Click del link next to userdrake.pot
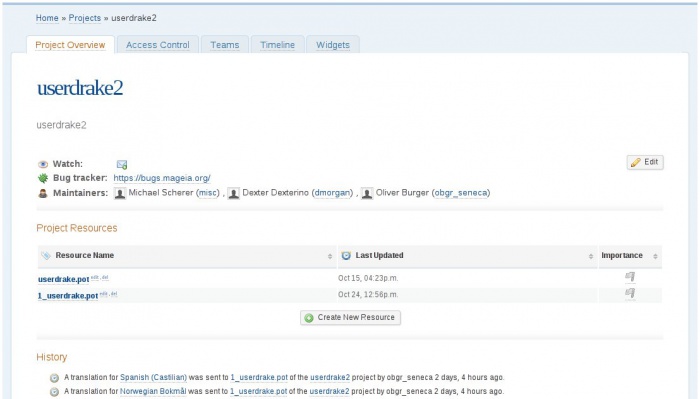700x399 pixels. pyautogui.click(x=105, y=278)
